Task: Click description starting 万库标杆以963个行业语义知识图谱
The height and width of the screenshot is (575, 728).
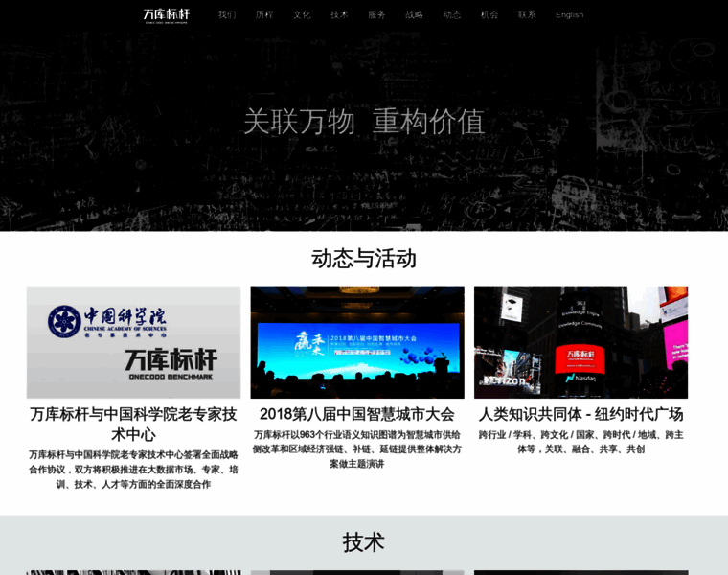Action: coord(357,449)
